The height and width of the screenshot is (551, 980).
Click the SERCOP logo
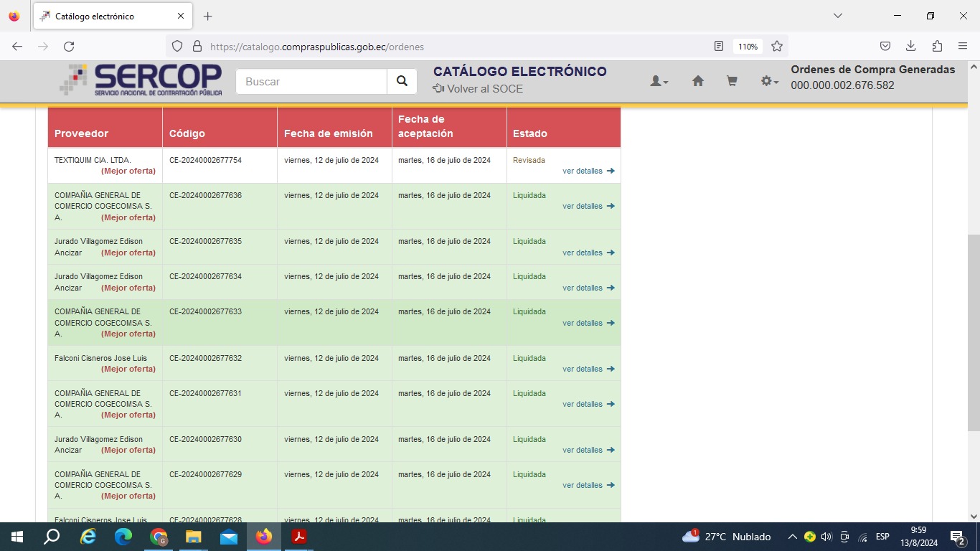point(141,80)
